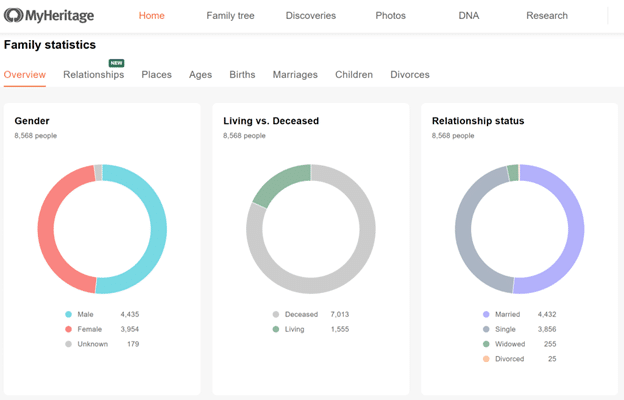Image resolution: width=624 pixels, height=400 pixels.
Task: Click the Deceased legend color dot
Action: [276, 314]
